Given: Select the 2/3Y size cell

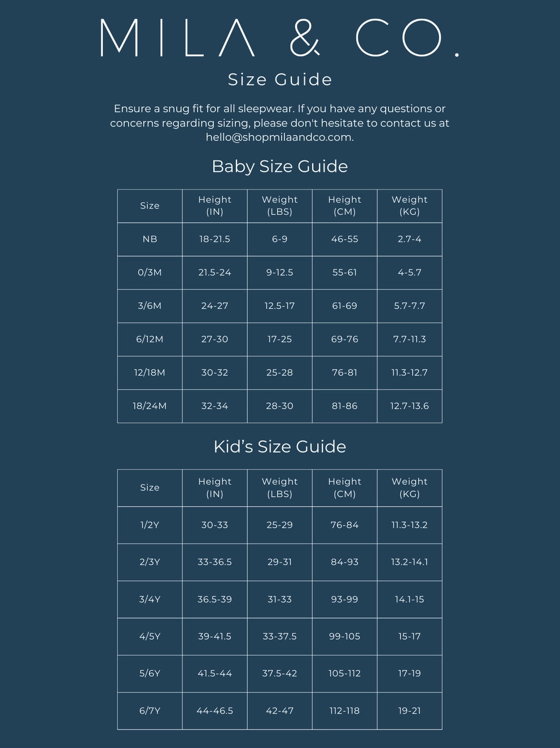Looking at the screenshot, I should click(150, 562).
